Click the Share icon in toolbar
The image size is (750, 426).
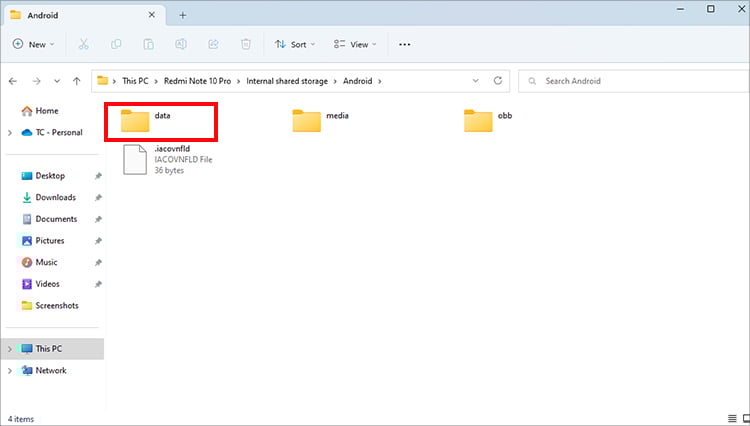click(x=213, y=44)
